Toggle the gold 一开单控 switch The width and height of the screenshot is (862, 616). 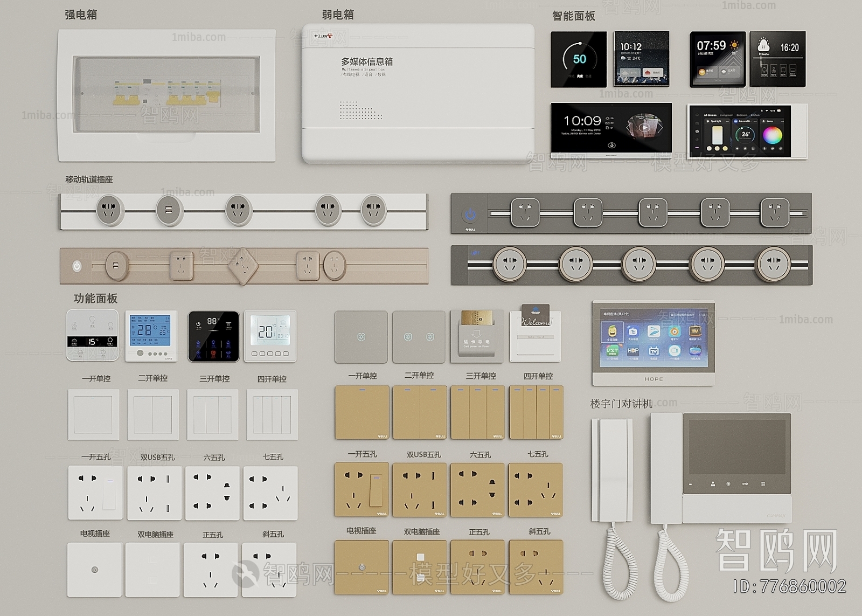pyautogui.click(x=362, y=412)
